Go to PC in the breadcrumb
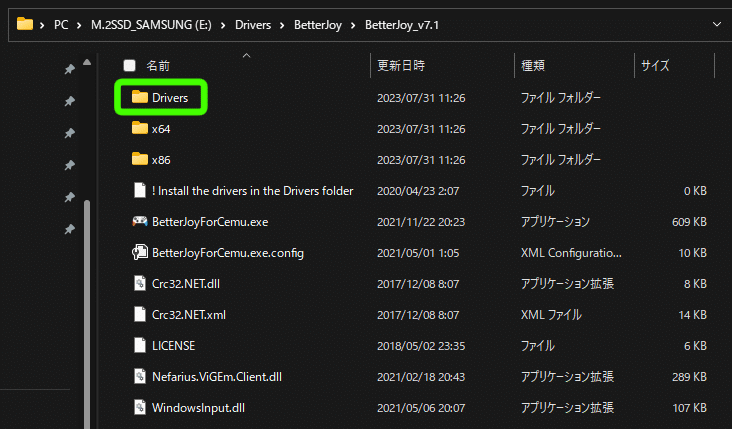 (61, 25)
